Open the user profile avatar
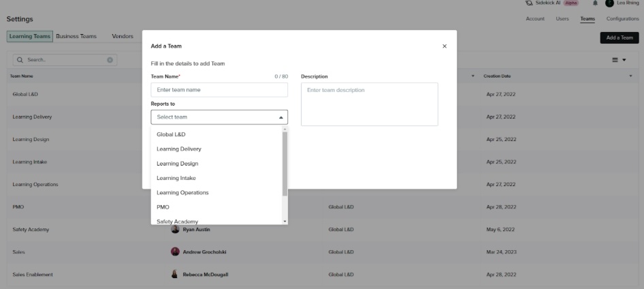Screen dimensions: 644x289 tap(609, 3)
